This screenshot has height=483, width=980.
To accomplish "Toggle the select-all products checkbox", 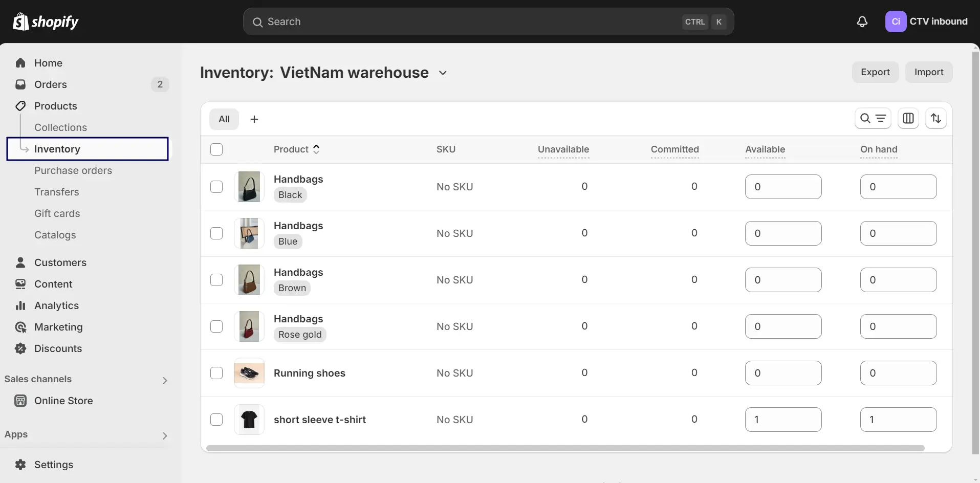I will point(216,149).
